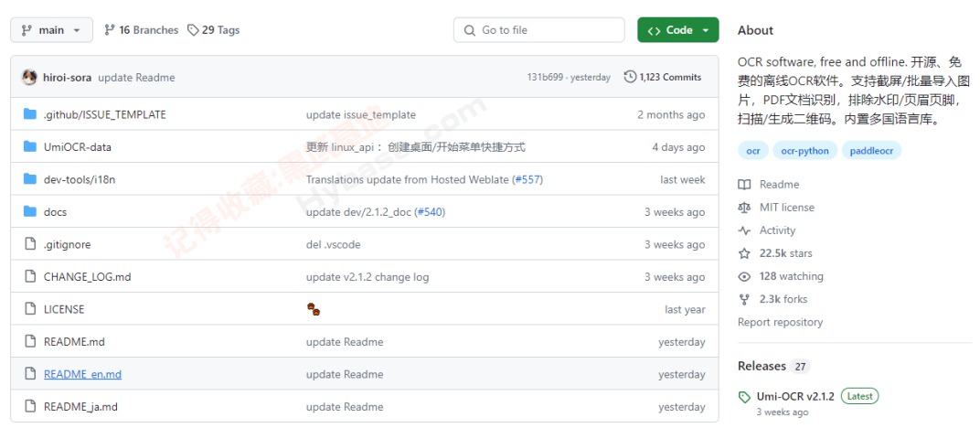Click the Latest release badge

860,396
